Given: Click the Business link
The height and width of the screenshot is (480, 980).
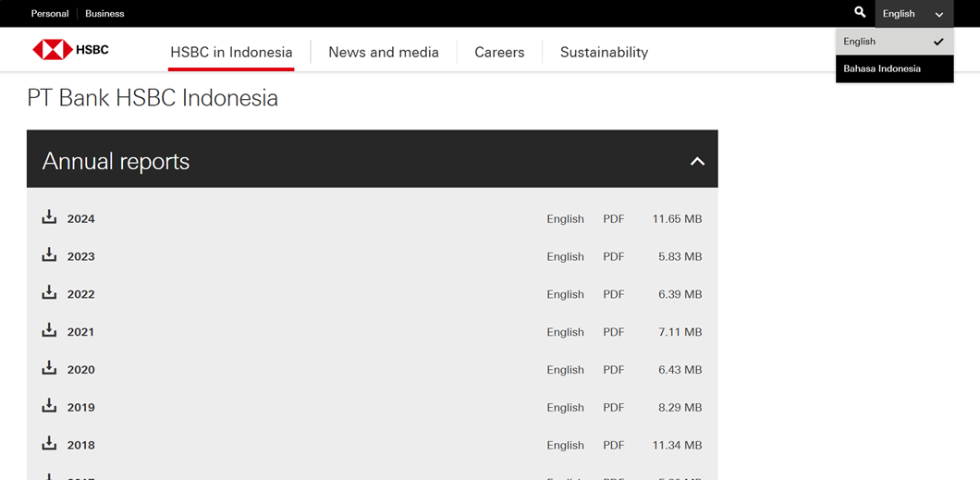Looking at the screenshot, I should click(x=105, y=13).
